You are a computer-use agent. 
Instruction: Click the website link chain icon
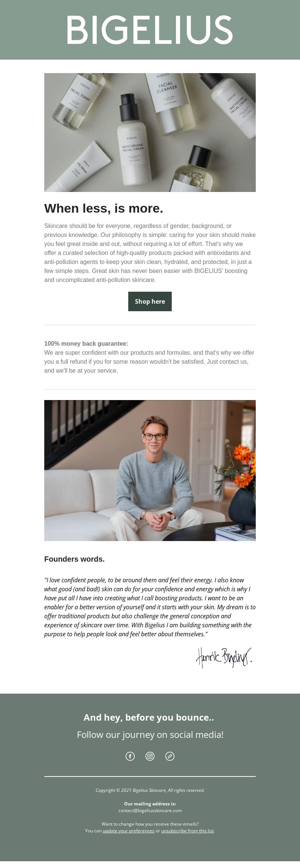tap(170, 756)
